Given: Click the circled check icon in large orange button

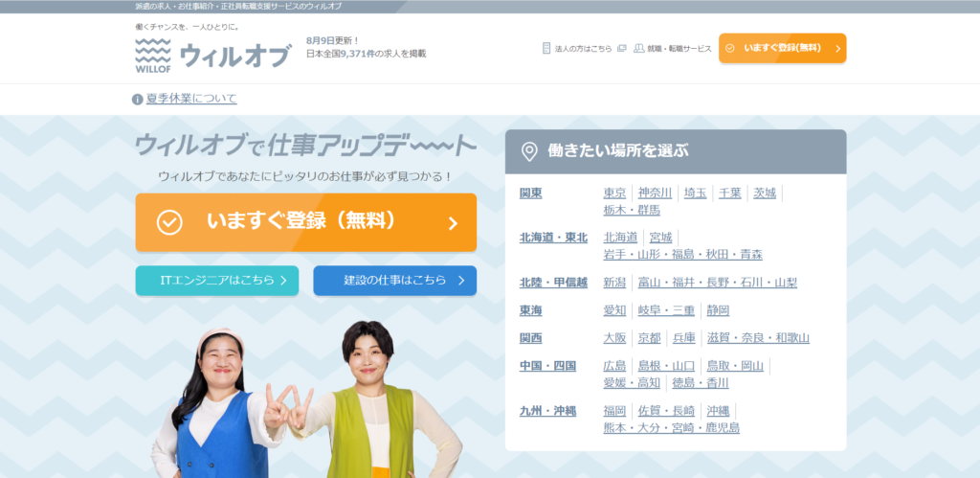Looking at the screenshot, I should (169, 222).
